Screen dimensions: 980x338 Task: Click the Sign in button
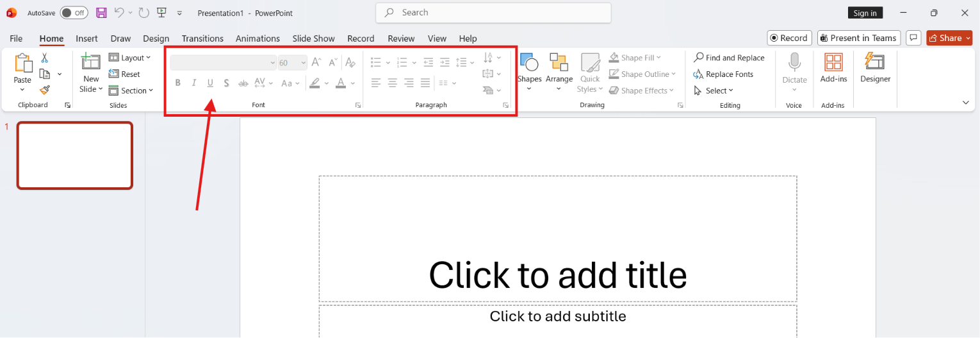click(x=865, y=13)
